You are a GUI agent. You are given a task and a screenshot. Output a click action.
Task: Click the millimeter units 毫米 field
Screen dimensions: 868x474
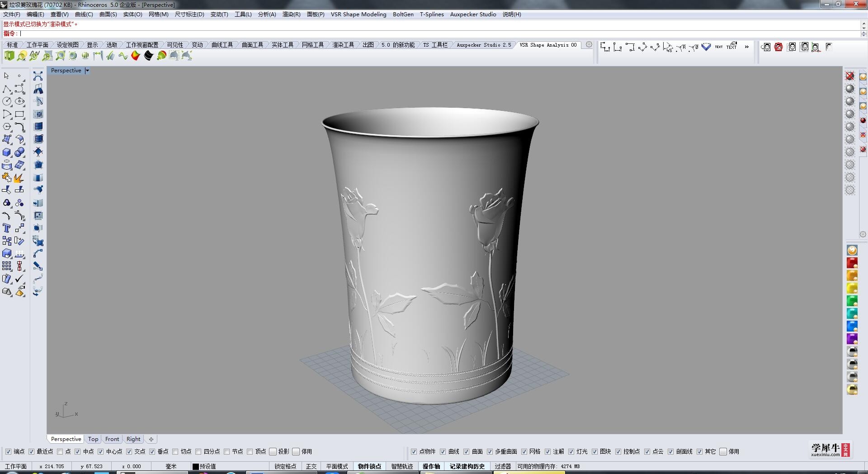(x=171, y=466)
